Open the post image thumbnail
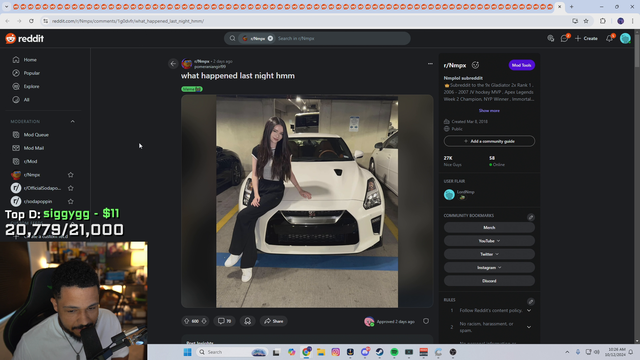The width and height of the screenshot is (640, 360). click(307, 201)
